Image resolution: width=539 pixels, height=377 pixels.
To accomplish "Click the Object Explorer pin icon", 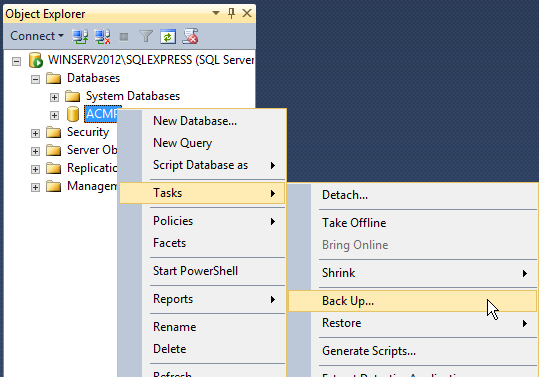I will [231, 13].
